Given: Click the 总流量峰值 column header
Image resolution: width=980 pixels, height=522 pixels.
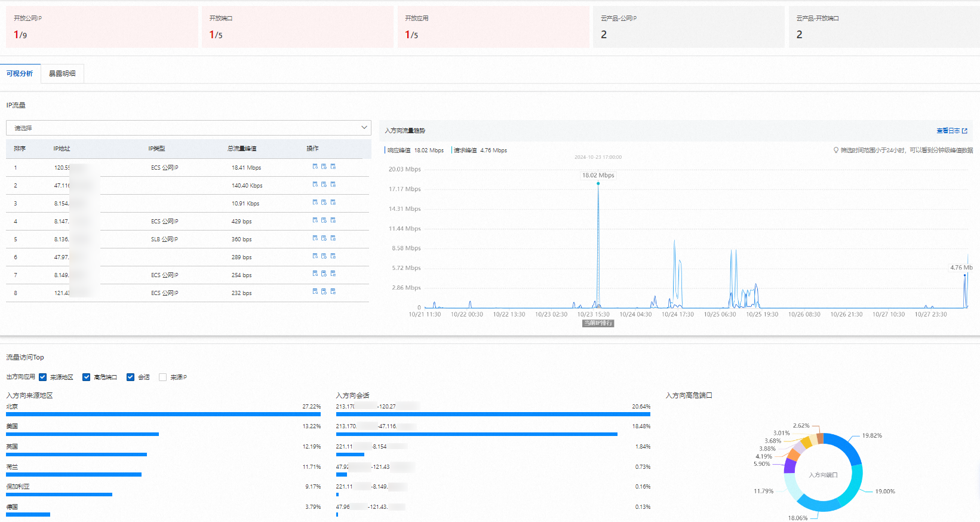Looking at the screenshot, I should click(242, 149).
